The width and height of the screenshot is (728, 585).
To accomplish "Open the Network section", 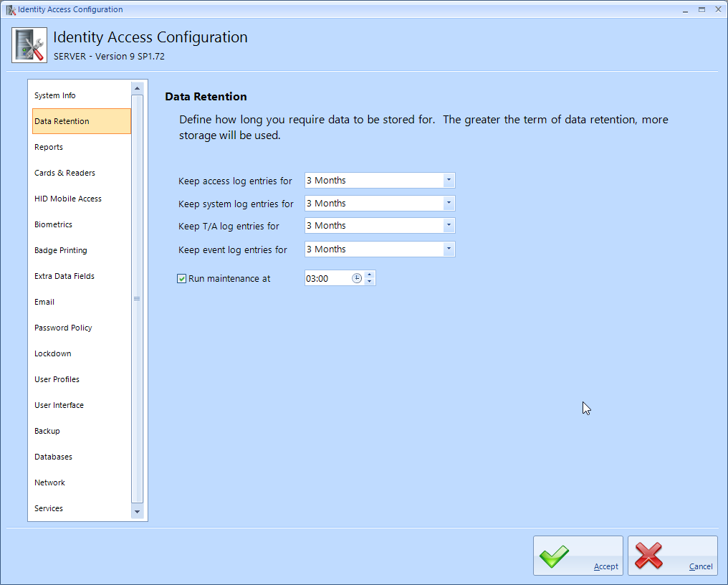I will point(81,482).
